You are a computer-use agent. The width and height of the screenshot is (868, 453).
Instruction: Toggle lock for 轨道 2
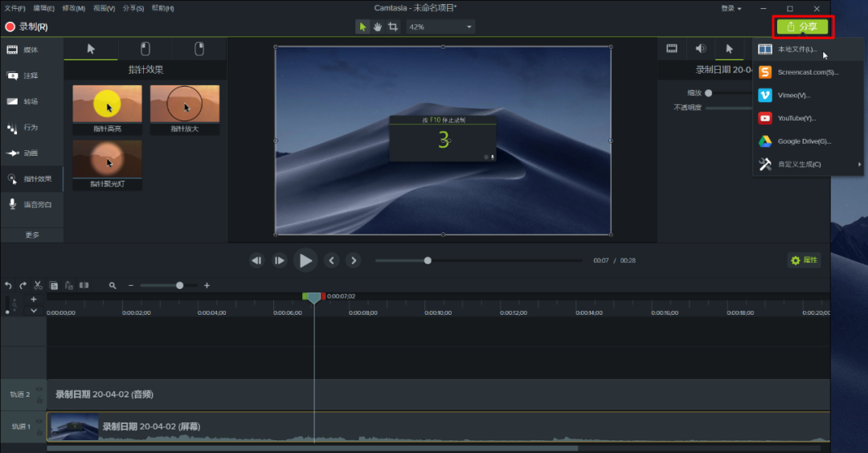coord(39,400)
